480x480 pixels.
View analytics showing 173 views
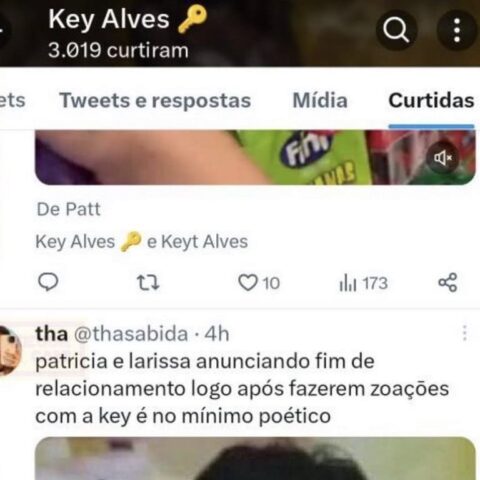[x=364, y=283]
